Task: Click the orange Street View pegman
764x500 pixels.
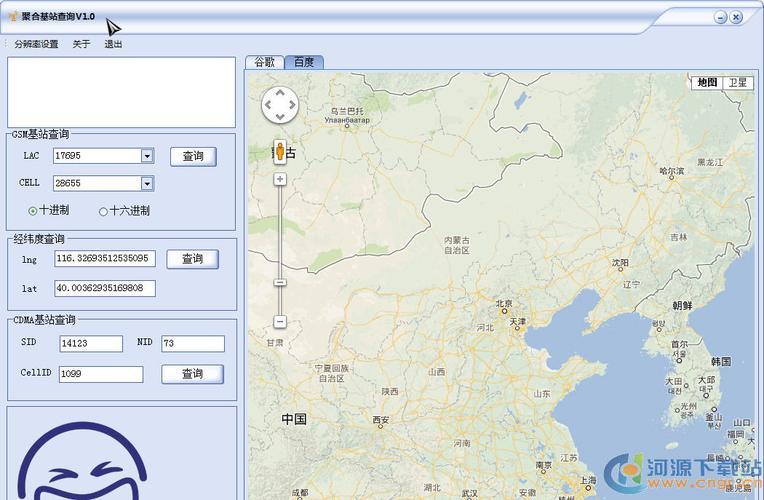Action: click(x=280, y=152)
